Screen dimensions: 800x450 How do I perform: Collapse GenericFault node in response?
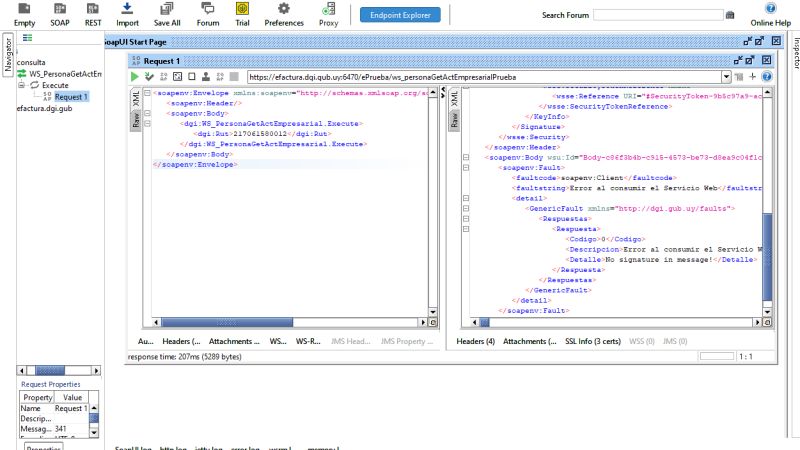466,208
